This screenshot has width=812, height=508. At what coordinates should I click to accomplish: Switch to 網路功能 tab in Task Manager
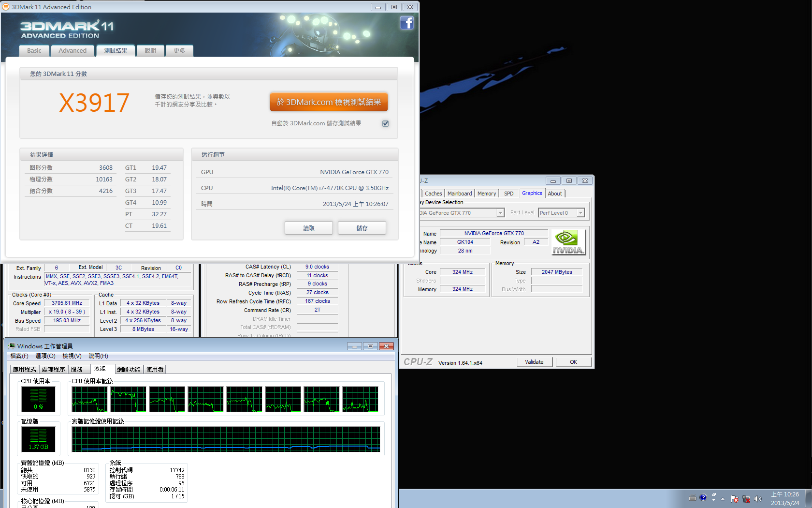click(x=129, y=369)
